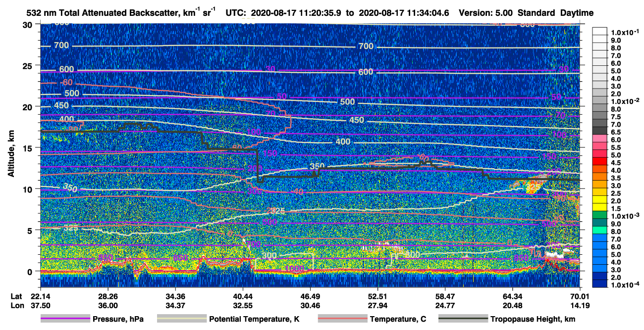Click the latitude value '34.36'
The width and height of the screenshot is (644, 330).
[175, 296]
